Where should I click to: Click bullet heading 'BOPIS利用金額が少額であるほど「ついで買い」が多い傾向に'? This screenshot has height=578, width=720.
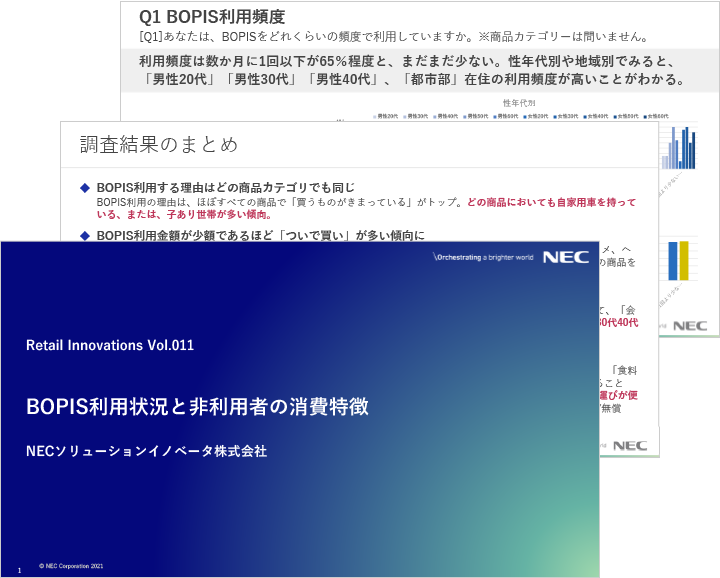coord(260,236)
